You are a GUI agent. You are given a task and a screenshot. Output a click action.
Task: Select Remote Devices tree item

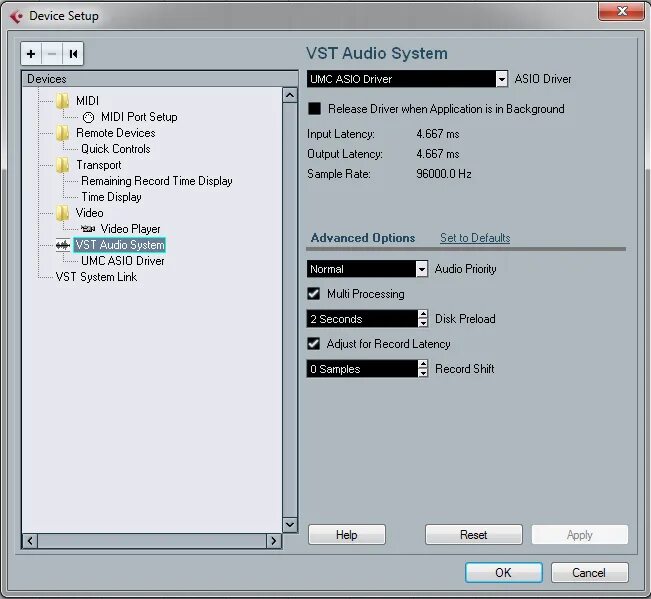click(x=116, y=133)
